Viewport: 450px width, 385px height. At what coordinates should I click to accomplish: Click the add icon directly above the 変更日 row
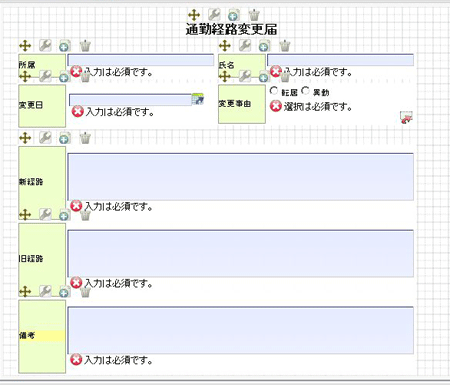click(65, 77)
